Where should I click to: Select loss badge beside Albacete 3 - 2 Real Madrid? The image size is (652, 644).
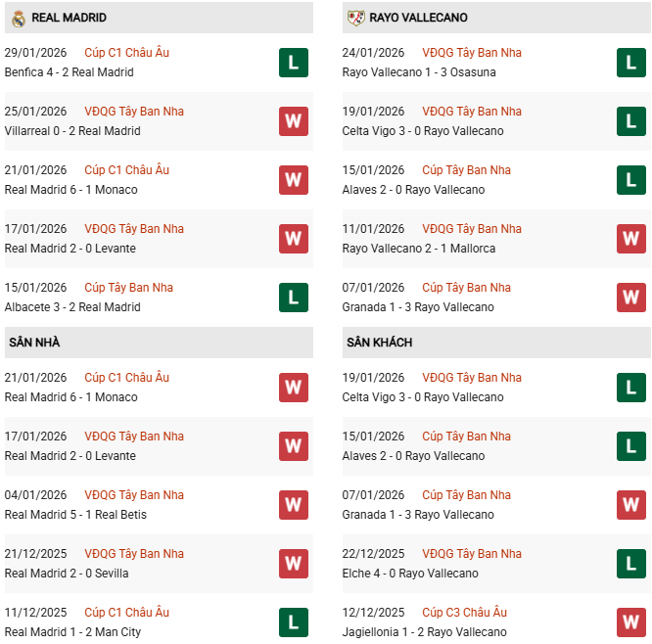coord(293,298)
